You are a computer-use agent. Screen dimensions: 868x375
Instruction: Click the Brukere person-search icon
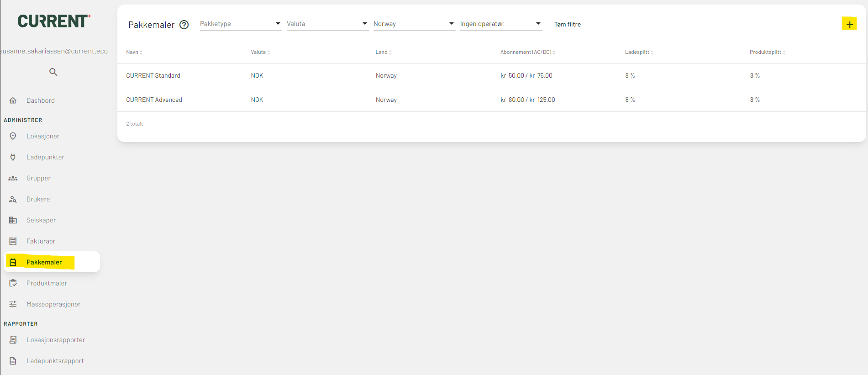[x=13, y=199]
